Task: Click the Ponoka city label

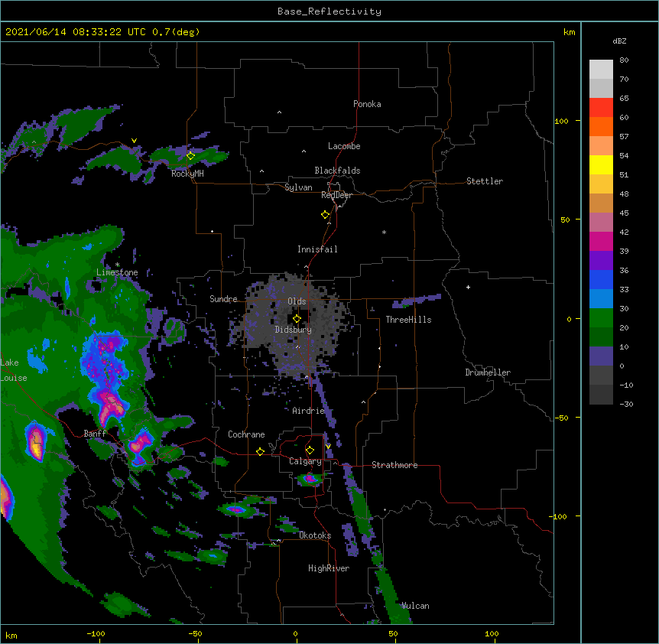Action: [367, 104]
